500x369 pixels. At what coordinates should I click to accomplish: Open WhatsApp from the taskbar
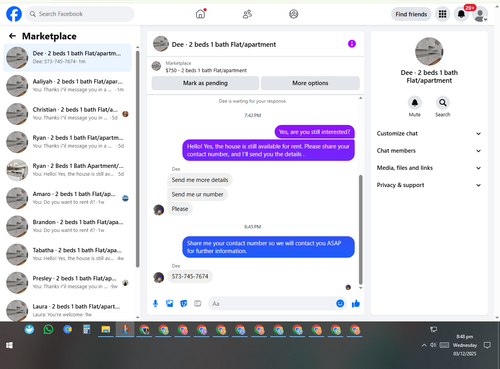48,330
